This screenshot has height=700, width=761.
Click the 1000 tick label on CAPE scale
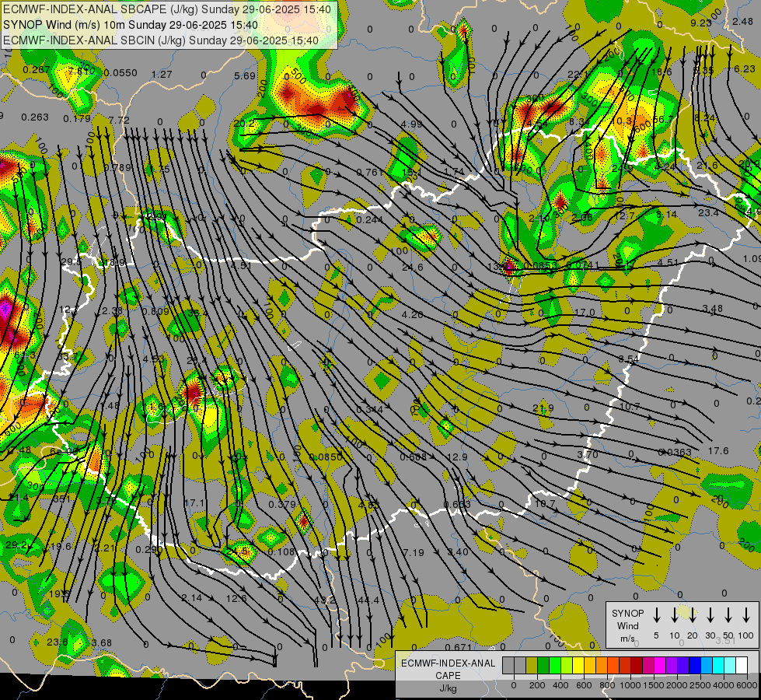[x=630, y=685]
